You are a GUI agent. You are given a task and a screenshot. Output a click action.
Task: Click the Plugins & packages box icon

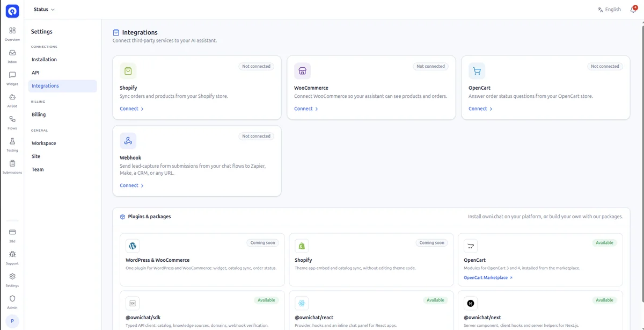click(x=122, y=217)
